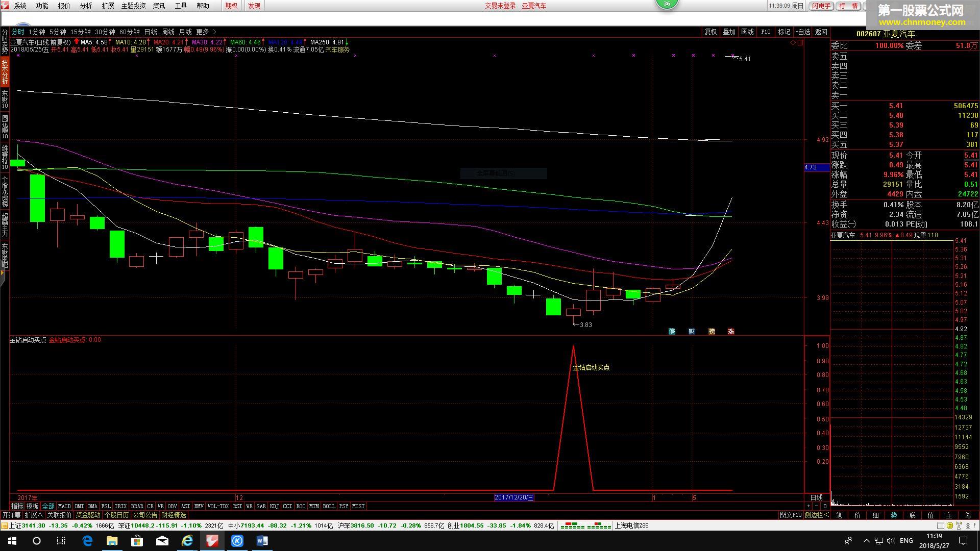Open the 公司公告 tab
The height and width of the screenshot is (551, 980).
145,515
